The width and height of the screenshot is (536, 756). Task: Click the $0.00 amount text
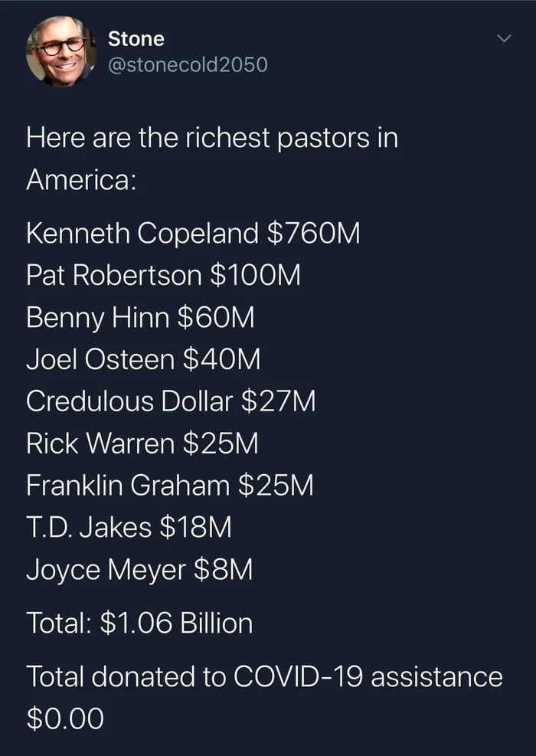click(65, 718)
